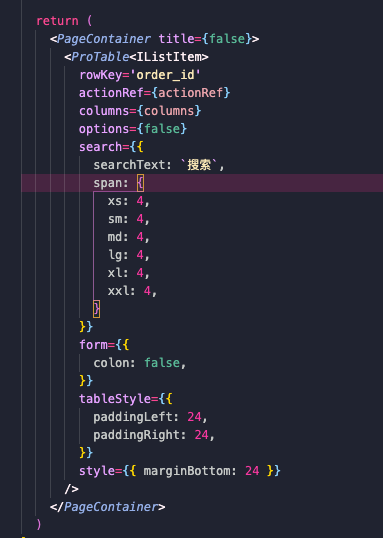Click the searchText property key
The width and height of the screenshot is (383, 538).
click(x=129, y=165)
